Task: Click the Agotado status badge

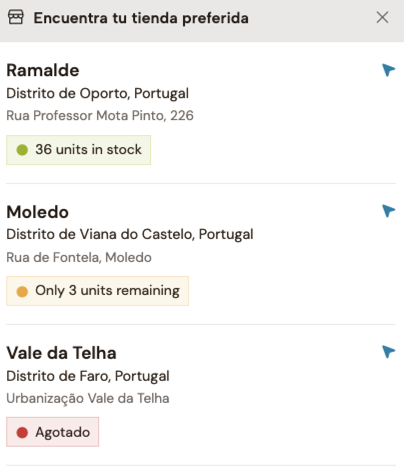Action: point(52,432)
